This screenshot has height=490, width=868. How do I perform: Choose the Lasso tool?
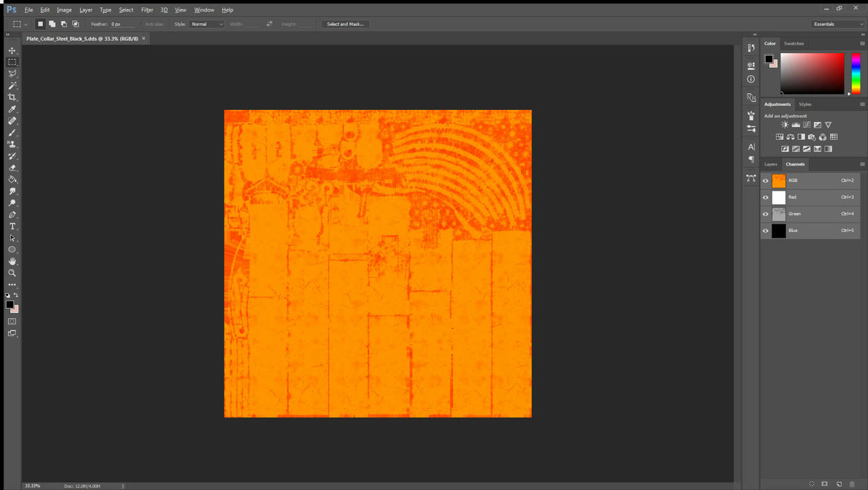12,74
